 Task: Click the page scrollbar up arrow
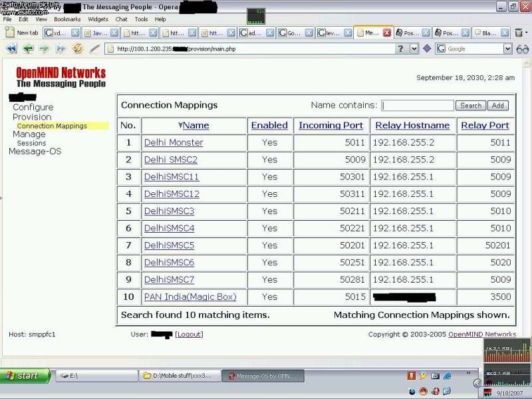point(527,63)
